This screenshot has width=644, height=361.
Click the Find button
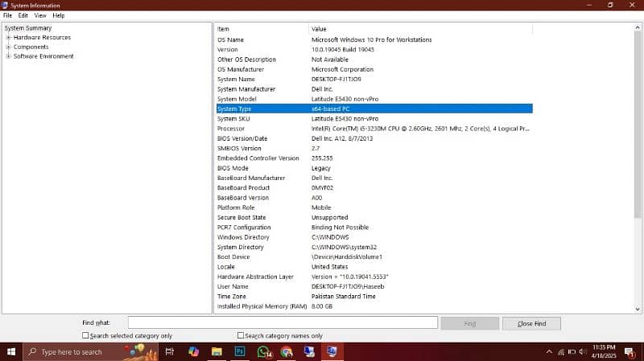(470, 323)
